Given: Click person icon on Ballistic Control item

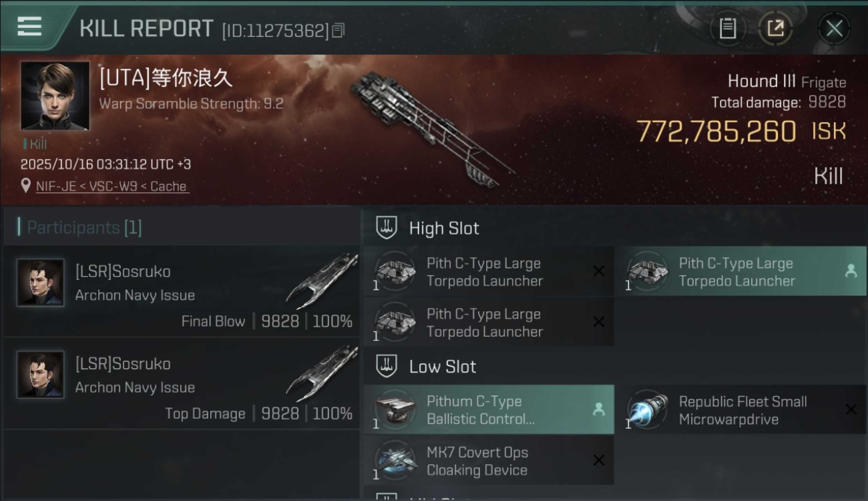Looking at the screenshot, I should point(598,409).
